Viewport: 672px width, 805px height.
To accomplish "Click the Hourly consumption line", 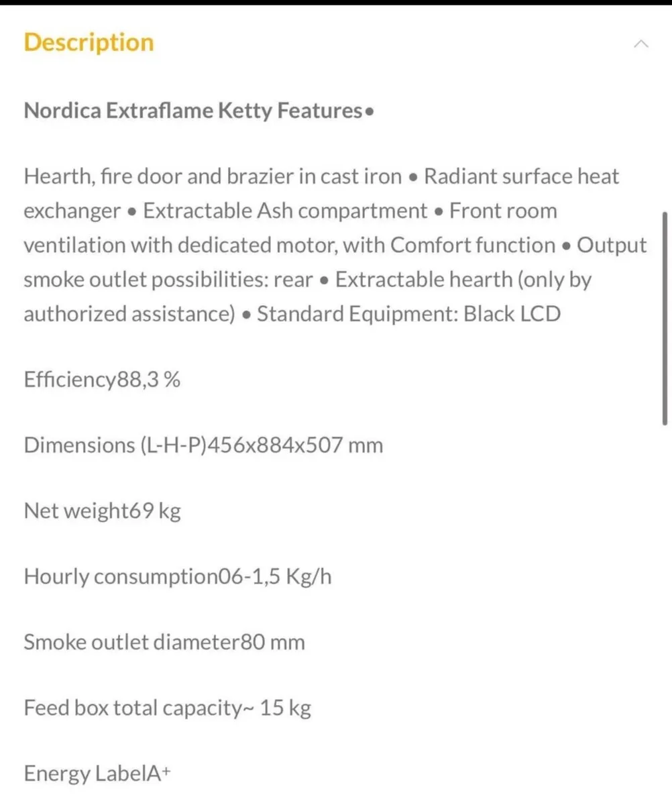I will tap(177, 576).
